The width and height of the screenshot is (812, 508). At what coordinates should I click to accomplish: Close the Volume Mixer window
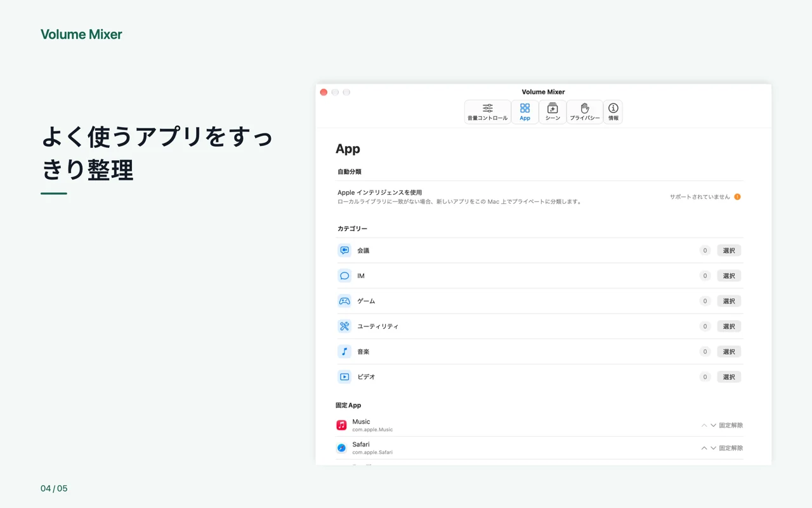(324, 92)
